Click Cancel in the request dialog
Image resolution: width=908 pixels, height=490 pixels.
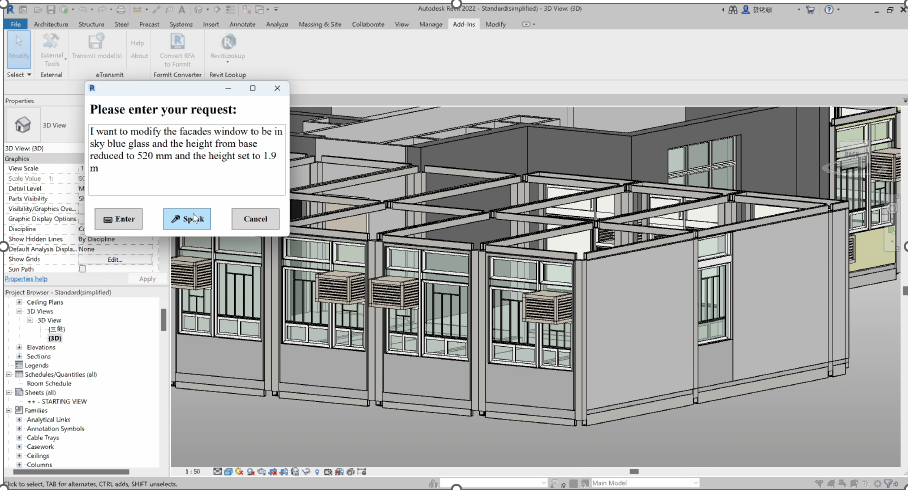(x=255, y=219)
